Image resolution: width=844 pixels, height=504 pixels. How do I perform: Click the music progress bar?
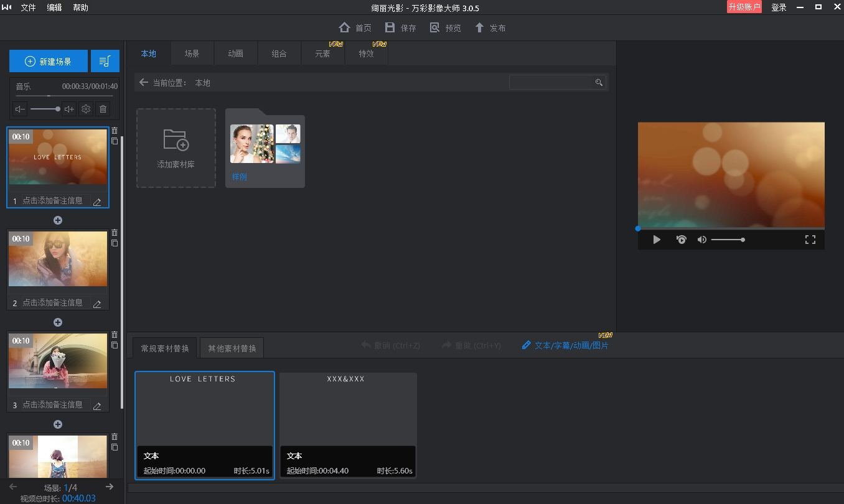[x=64, y=96]
